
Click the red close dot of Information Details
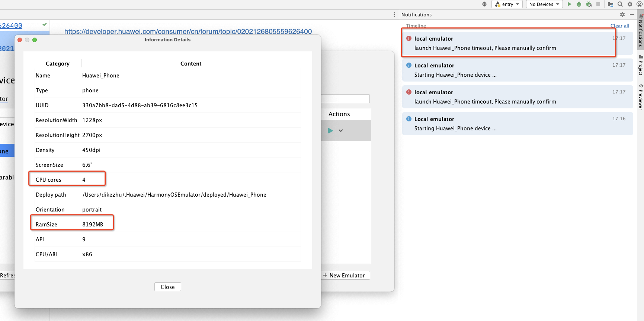pos(20,40)
